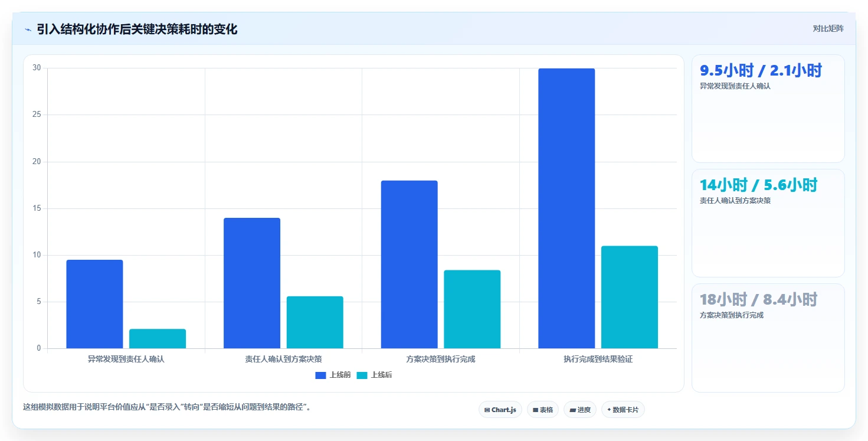Image resolution: width=868 pixels, height=441 pixels.
Task: Click the 表格 tag pill
Action: (543, 410)
